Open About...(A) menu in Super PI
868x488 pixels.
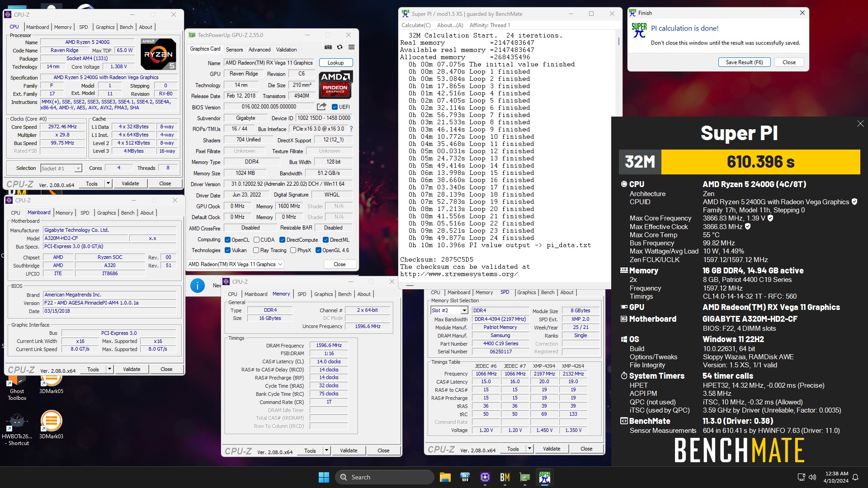(x=450, y=25)
